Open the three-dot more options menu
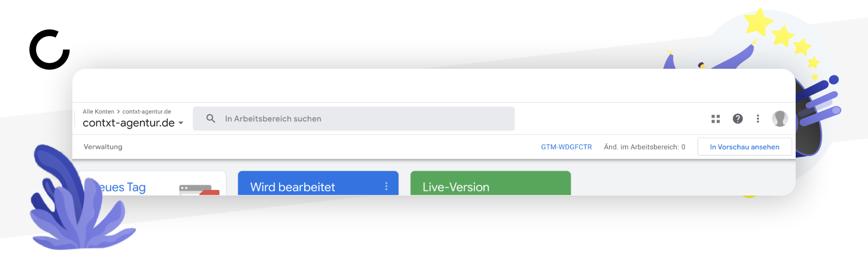This screenshot has height=276, width=868. [x=758, y=119]
